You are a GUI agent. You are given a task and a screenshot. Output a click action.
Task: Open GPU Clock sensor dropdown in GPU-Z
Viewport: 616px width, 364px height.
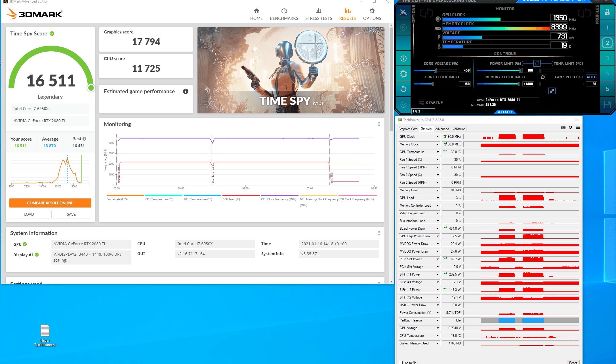pyautogui.click(x=438, y=137)
